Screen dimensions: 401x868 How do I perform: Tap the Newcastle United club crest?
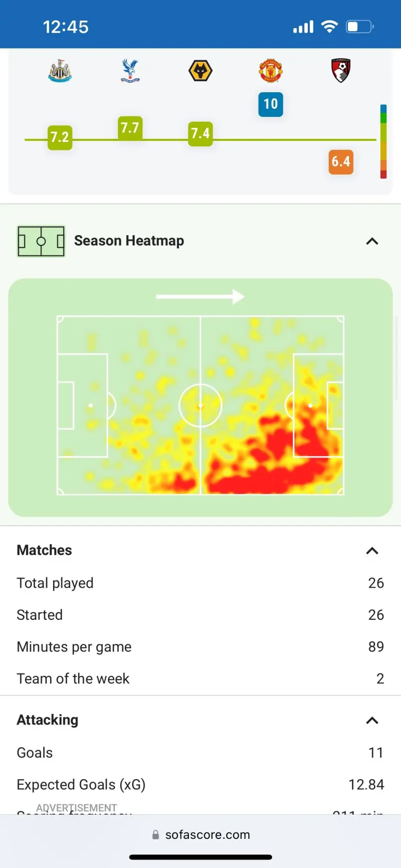click(x=60, y=71)
